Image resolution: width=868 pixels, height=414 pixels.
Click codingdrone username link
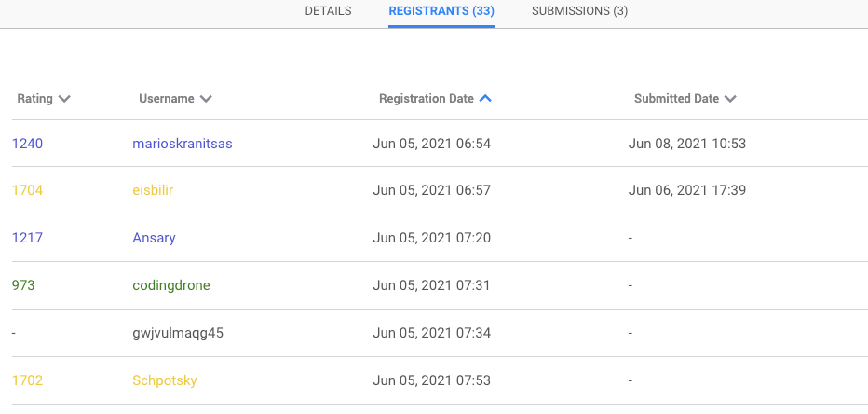pyautogui.click(x=171, y=284)
